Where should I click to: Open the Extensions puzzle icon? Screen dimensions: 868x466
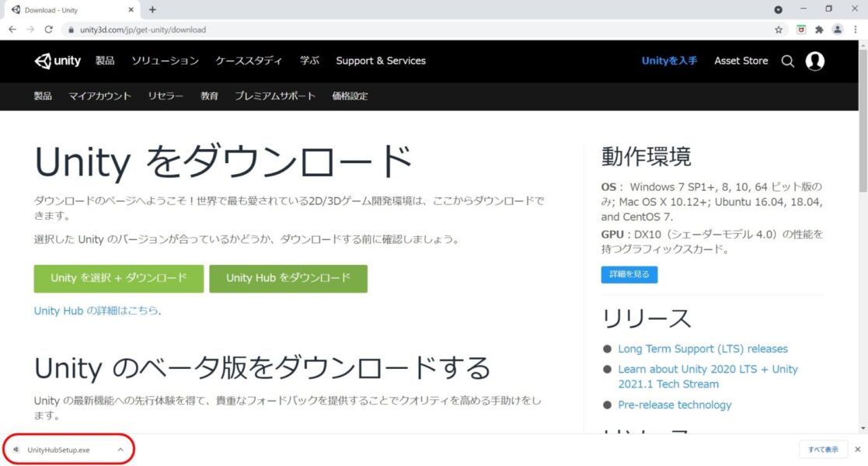pos(819,30)
